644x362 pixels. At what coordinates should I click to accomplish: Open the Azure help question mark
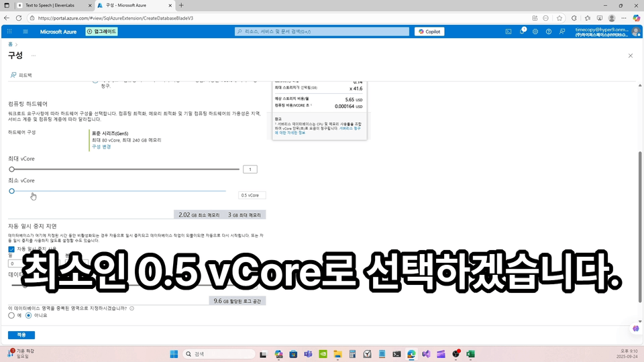pos(549,32)
